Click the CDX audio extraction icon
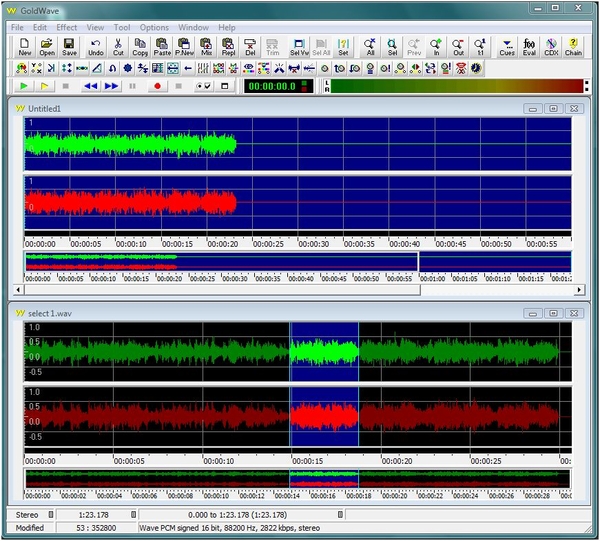 click(x=551, y=46)
